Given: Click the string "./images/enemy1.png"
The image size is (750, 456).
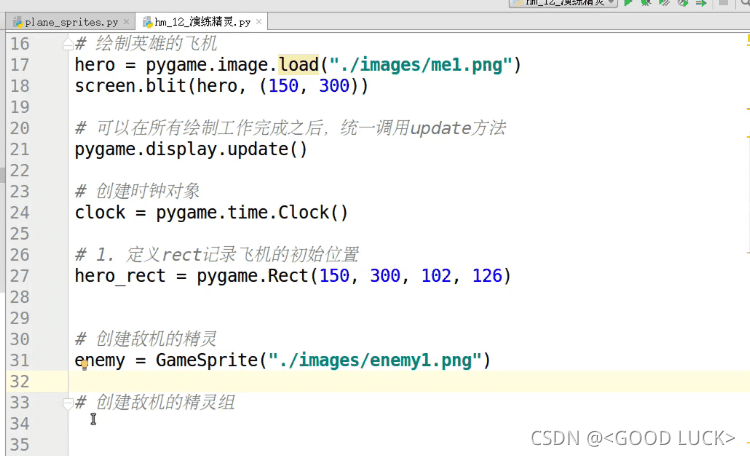Looking at the screenshot, I should click(375, 360).
